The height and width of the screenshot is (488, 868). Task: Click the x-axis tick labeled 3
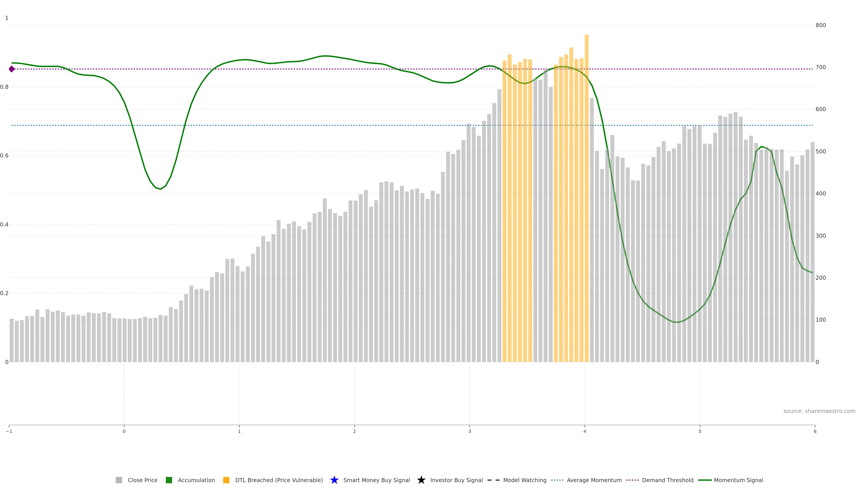(x=469, y=431)
